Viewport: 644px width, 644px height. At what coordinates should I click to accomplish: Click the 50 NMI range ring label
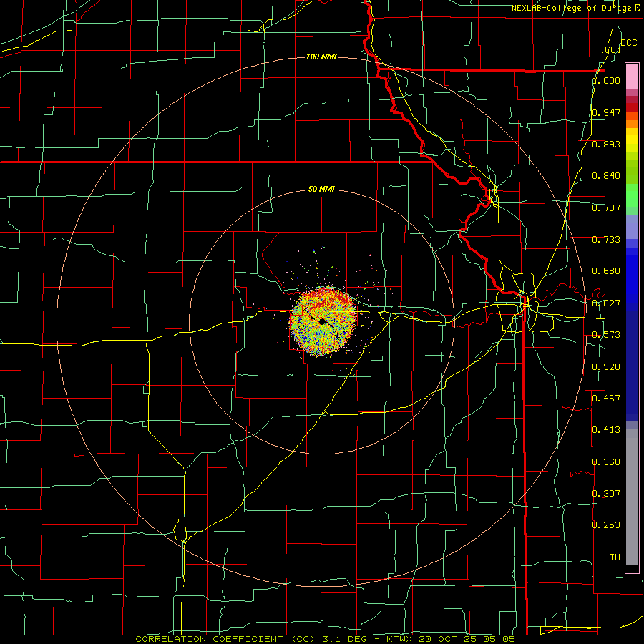click(321, 189)
